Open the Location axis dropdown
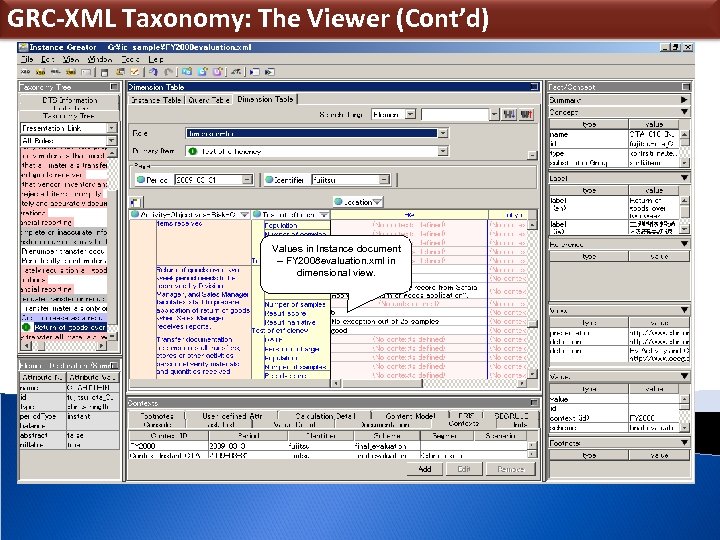This screenshot has height=540, width=720. click(377, 202)
